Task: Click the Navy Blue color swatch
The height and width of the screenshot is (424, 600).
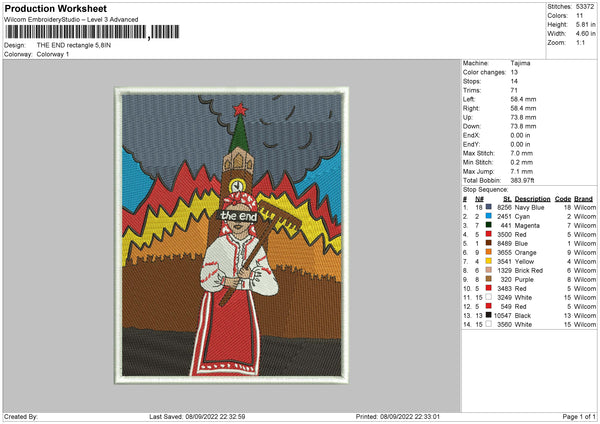Action: pos(488,206)
